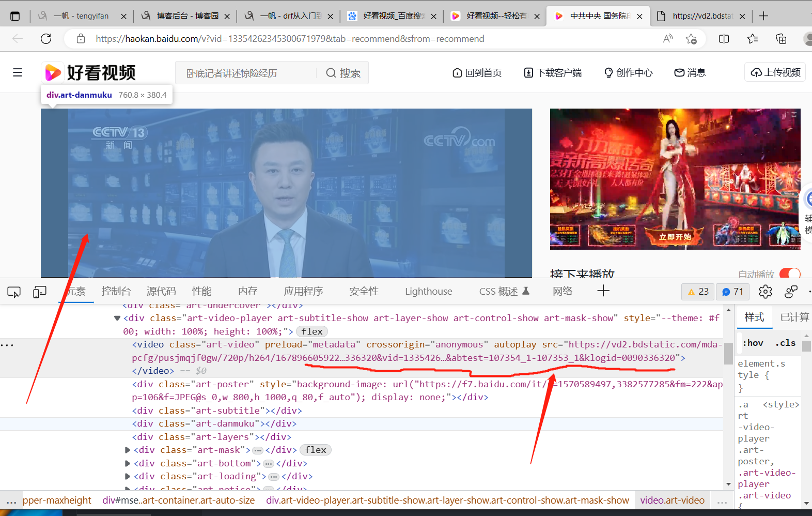Screen dimensions: 812x516
Task: Click the 搜索 search button
Action: click(343, 73)
